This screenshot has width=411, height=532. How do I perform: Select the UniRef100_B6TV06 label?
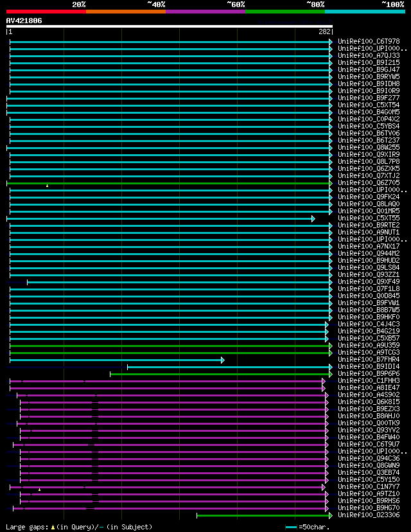click(x=369, y=134)
